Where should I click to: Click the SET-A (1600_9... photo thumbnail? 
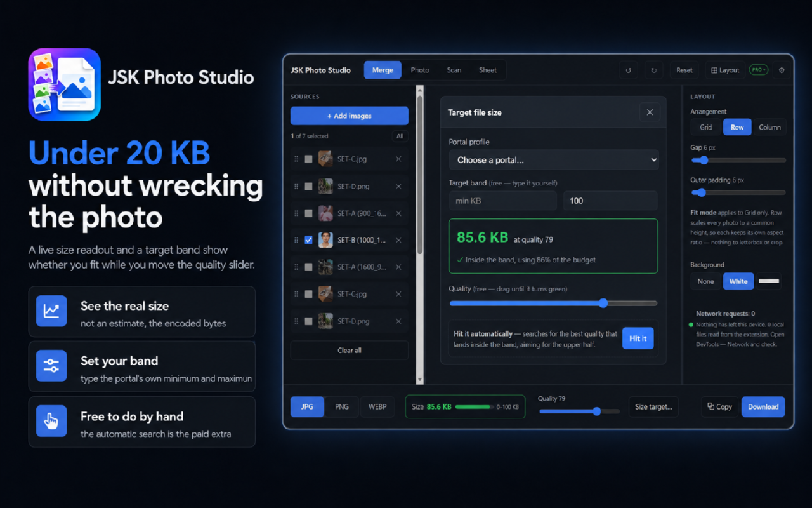pyautogui.click(x=325, y=267)
